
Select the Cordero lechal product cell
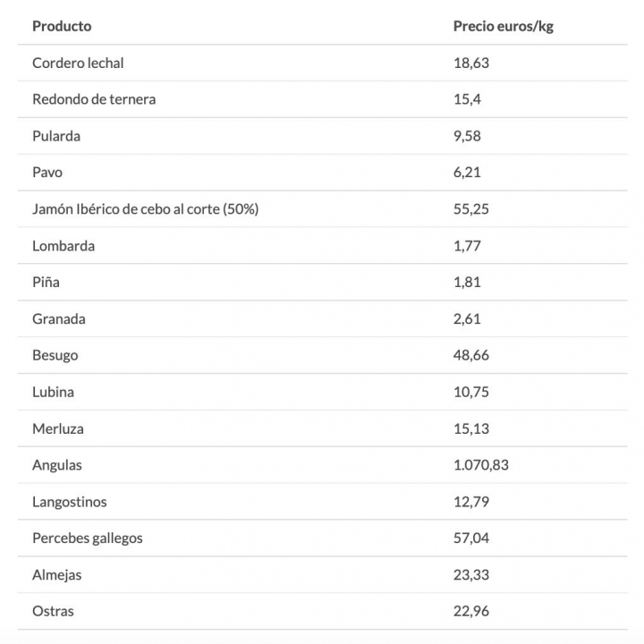pyautogui.click(x=78, y=63)
